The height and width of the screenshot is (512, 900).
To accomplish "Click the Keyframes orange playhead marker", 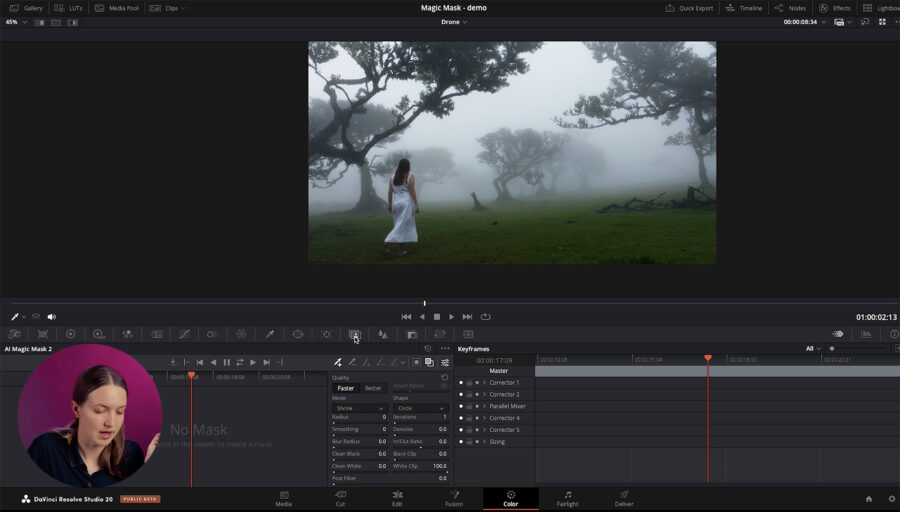I will (708, 358).
